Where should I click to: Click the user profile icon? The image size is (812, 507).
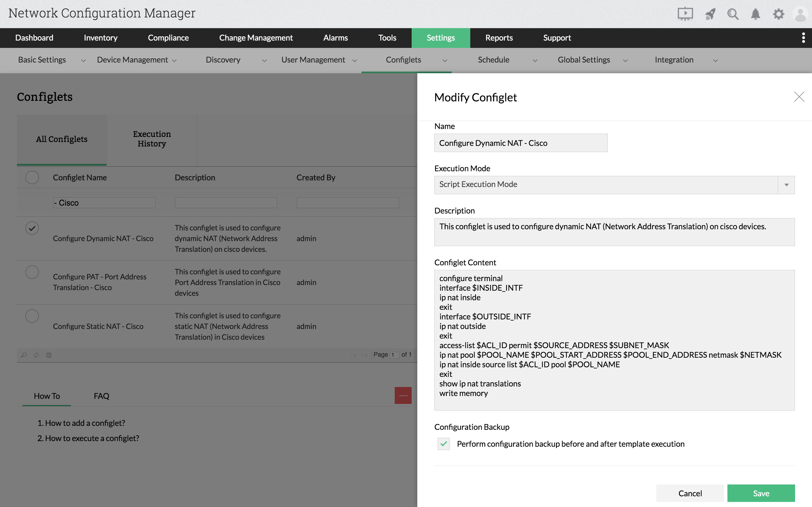tap(801, 13)
